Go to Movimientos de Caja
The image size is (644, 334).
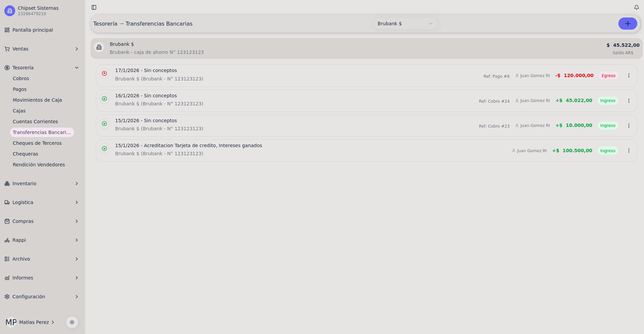37,100
